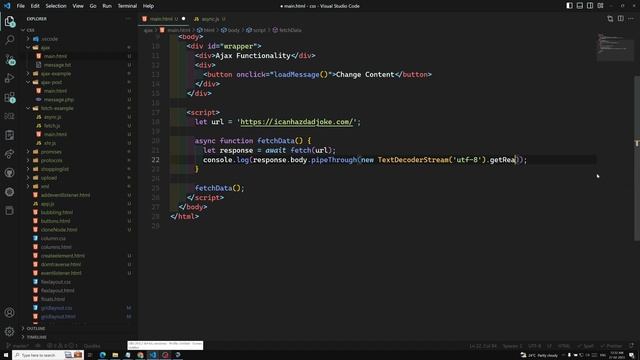The image size is (640, 360).
Task: Open the Edit menu
Action: (x=35, y=6)
